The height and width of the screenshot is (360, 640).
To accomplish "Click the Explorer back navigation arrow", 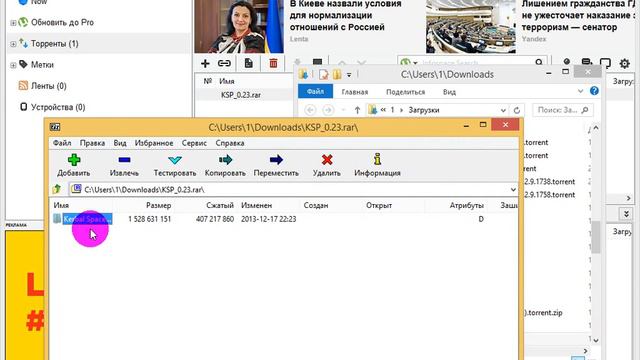I will click(310, 110).
